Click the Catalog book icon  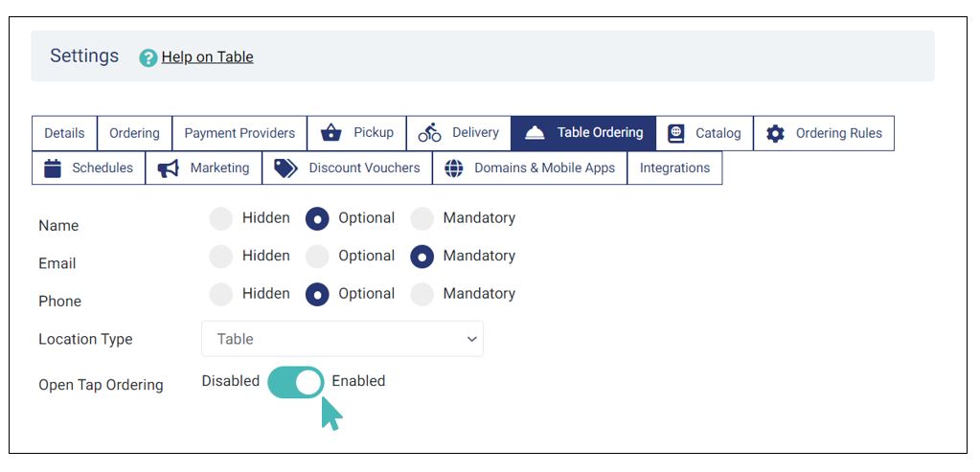pyautogui.click(x=675, y=134)
